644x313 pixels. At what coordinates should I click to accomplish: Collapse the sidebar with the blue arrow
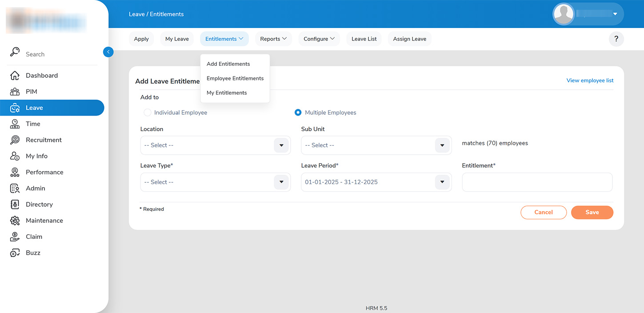point(108,52)
